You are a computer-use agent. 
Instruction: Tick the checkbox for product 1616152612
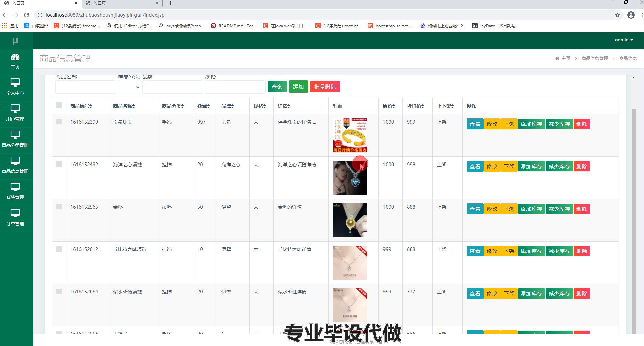coord(59,249)
